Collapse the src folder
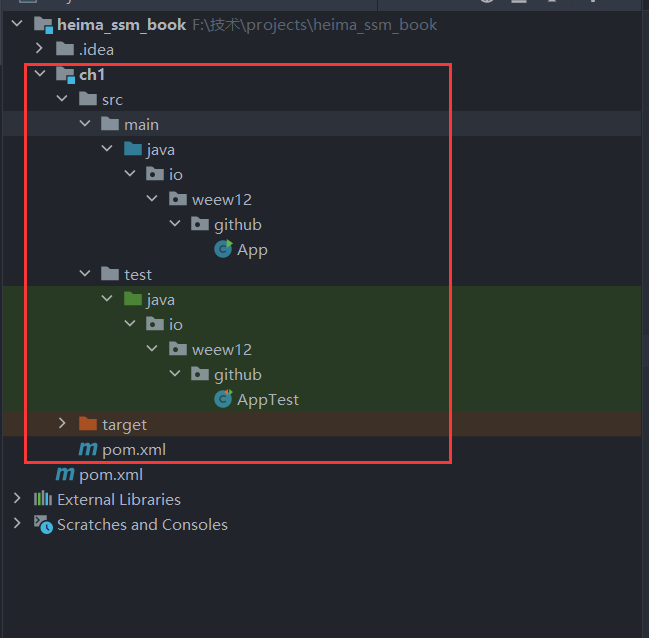The image size is (649, 638). click(x=62, y=99)
